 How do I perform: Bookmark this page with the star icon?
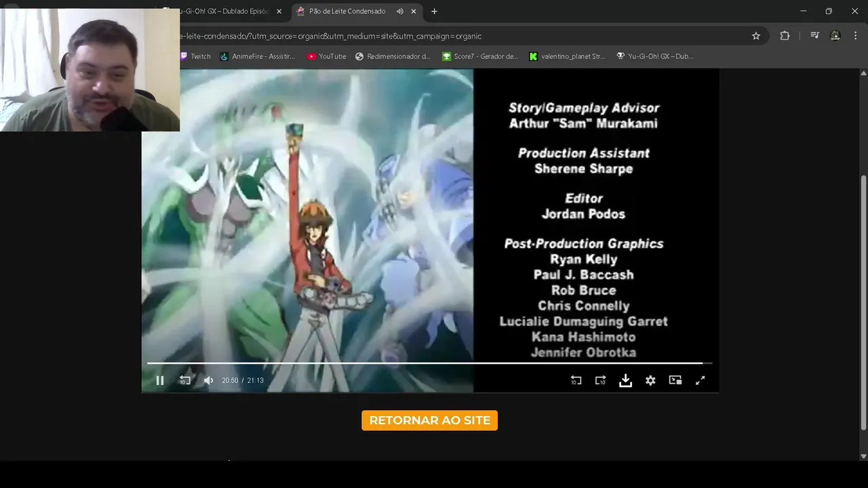(x=756, y=36)
